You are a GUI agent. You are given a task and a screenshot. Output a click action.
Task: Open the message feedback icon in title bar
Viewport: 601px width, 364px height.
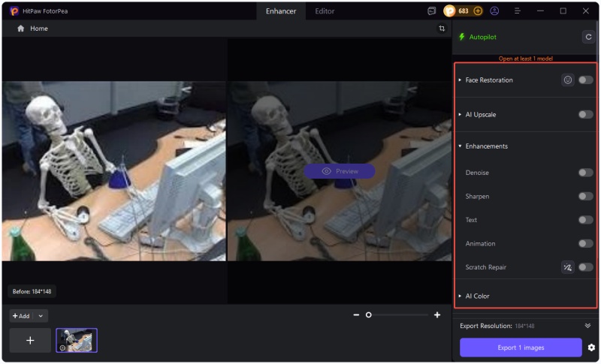click(x=431, y=11)
